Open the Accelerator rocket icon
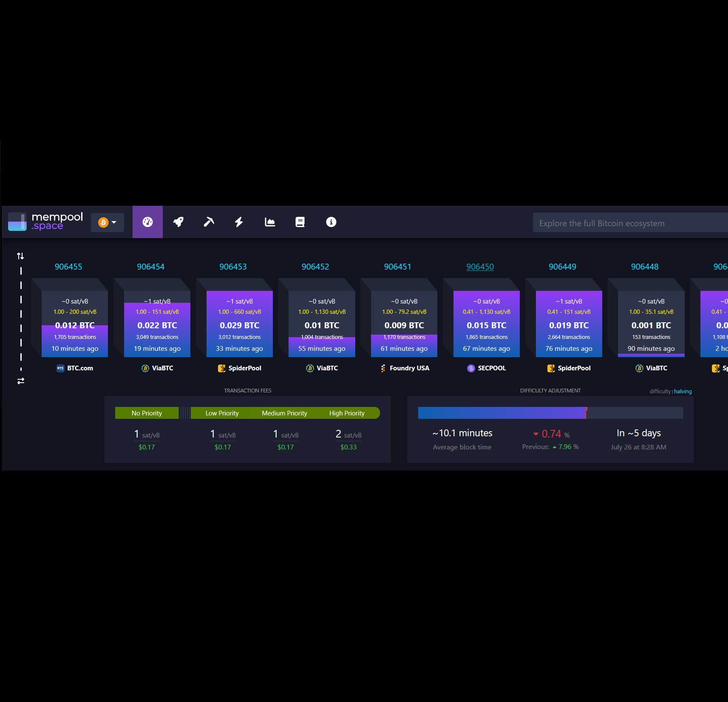Screen dimensions: 728x702 (x=178, y=222)
